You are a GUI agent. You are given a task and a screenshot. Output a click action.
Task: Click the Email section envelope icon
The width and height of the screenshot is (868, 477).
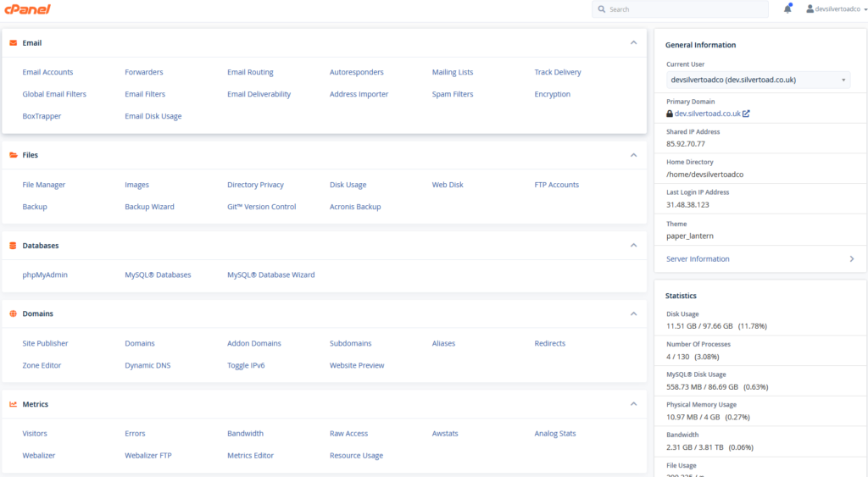tap(13, 42)
